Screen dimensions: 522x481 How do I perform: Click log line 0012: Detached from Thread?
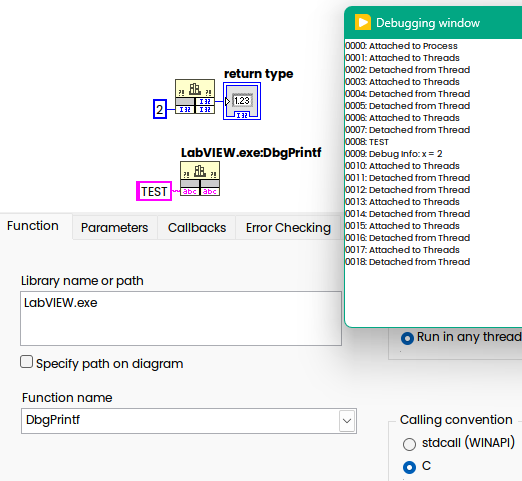click(408, 190)
